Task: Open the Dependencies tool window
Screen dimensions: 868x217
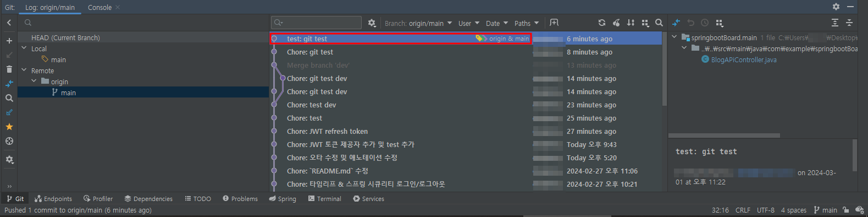Action: pos(148,199)
